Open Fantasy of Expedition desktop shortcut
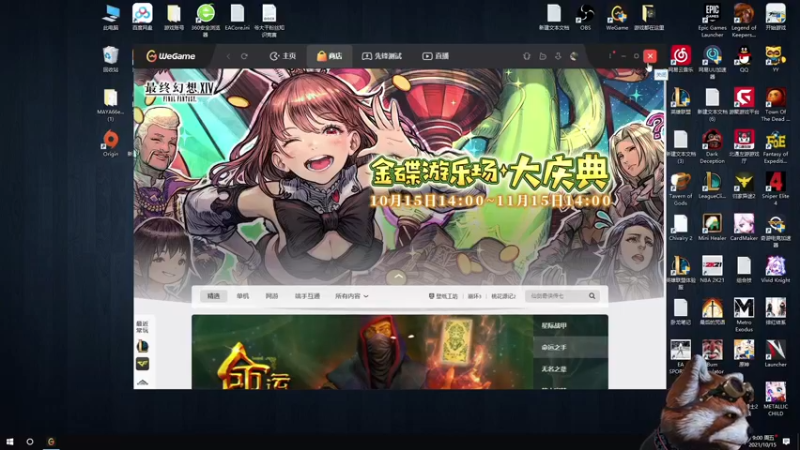800x450 pixels. click(776, 147)
